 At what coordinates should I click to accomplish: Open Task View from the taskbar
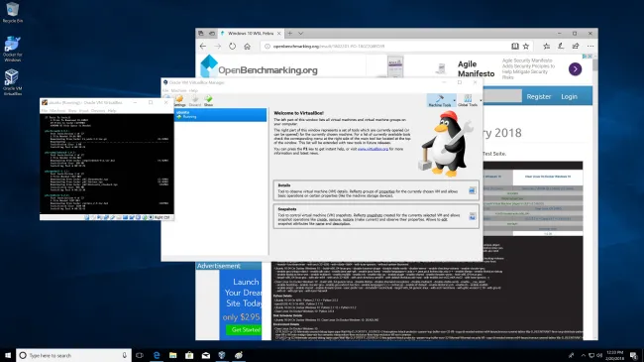click(x=140, y=355)
